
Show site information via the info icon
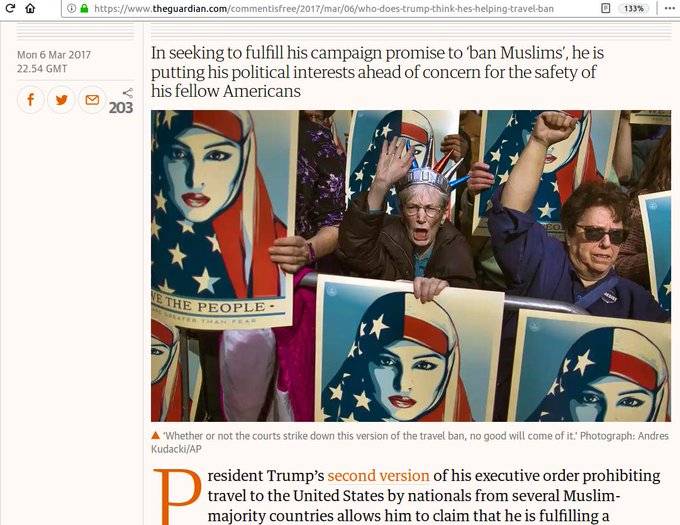(72, 8)
